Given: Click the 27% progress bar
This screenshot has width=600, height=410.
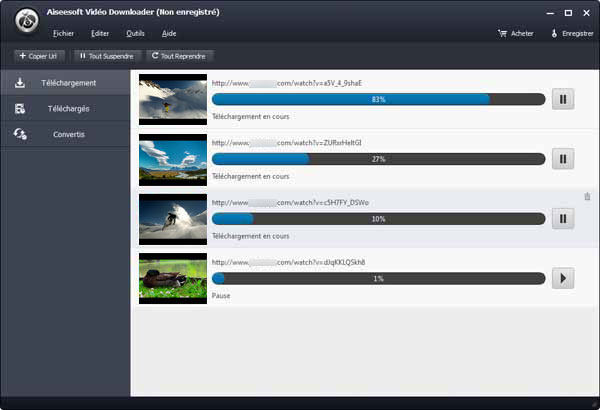Looking at the screenshot, I should coord(378,159).
